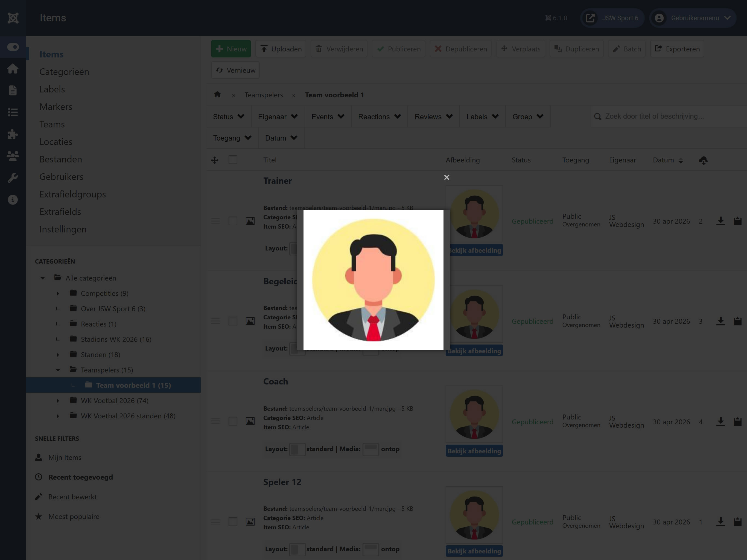Download the Begeleider item file
Image resolution: width=747 pixels, height=560 pixels.
click(721, 321)
